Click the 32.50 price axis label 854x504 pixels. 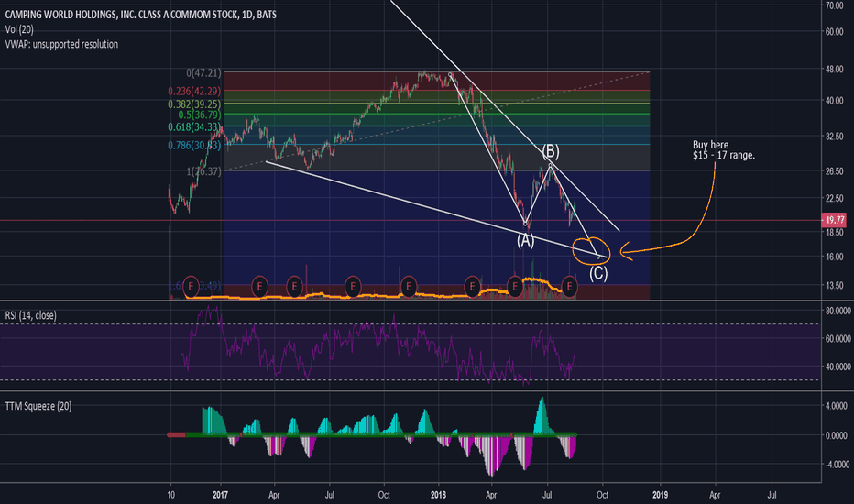(x=835, y=137)
